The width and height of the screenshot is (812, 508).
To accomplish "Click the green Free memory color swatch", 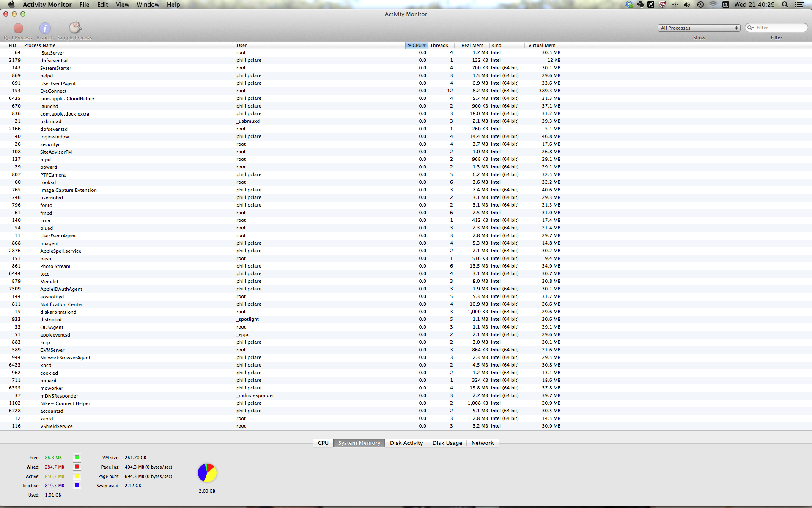I will tap(77, 457).
